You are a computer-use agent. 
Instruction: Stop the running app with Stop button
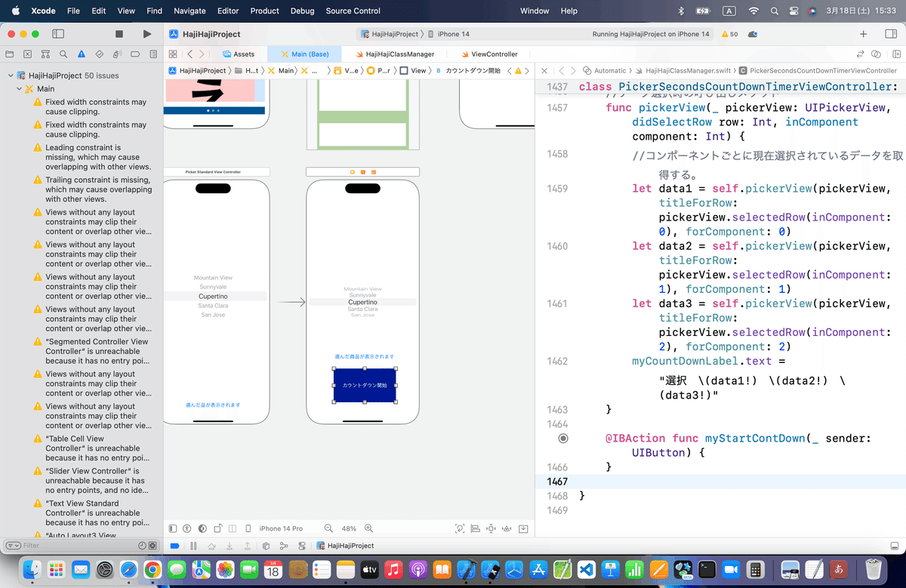click(x=119, y=34)
